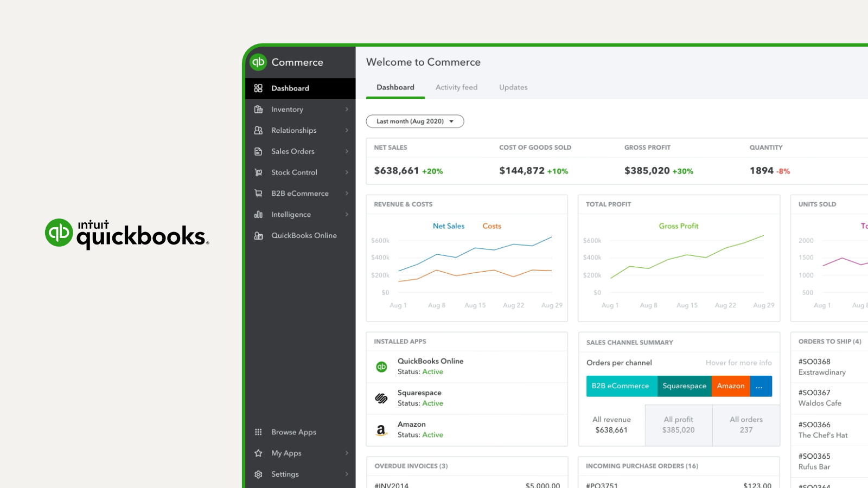Viewport: 868px width, 488px height.
Task: Select the Squarespace channel segment
Action: (685, 386)
